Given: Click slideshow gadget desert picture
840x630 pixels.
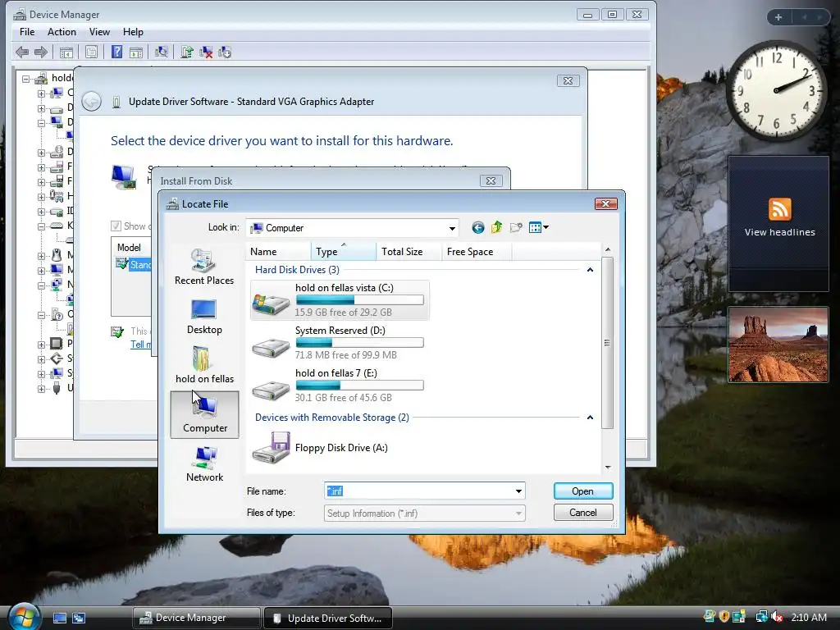Looking at the screenshot, I should click(x=778, y=345).
